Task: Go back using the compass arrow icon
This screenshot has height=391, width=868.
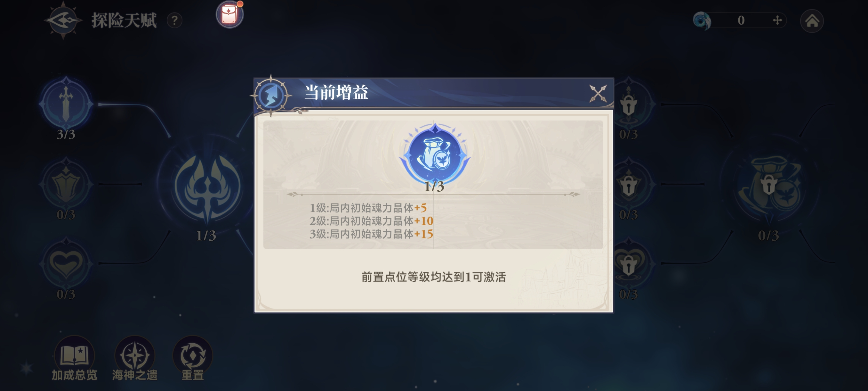Action: [63, 20]
